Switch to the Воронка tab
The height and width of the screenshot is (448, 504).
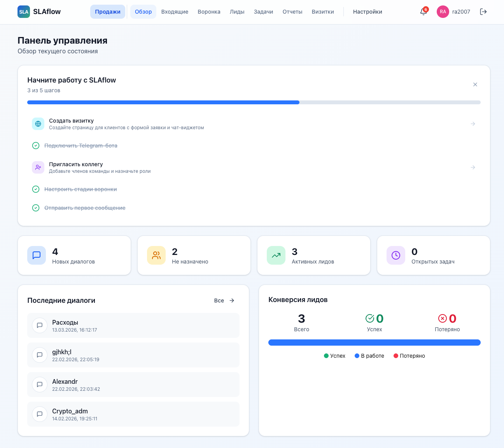[x=209, y=12]
